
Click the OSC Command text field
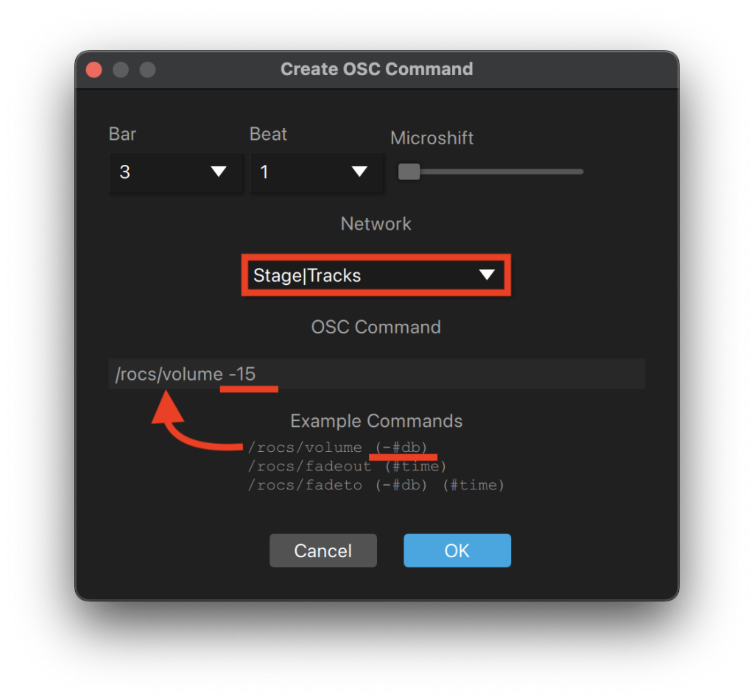377,374
